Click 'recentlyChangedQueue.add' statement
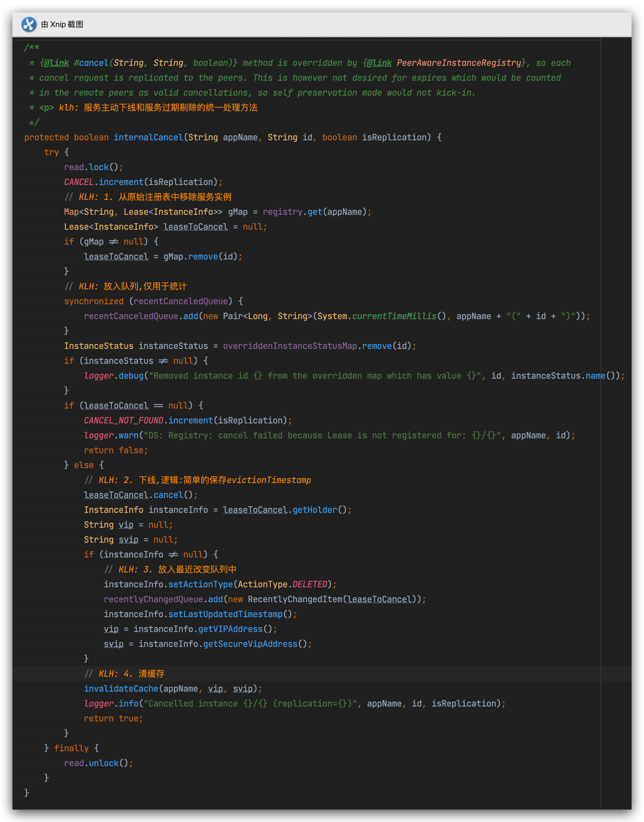 [x=265, y=600]
